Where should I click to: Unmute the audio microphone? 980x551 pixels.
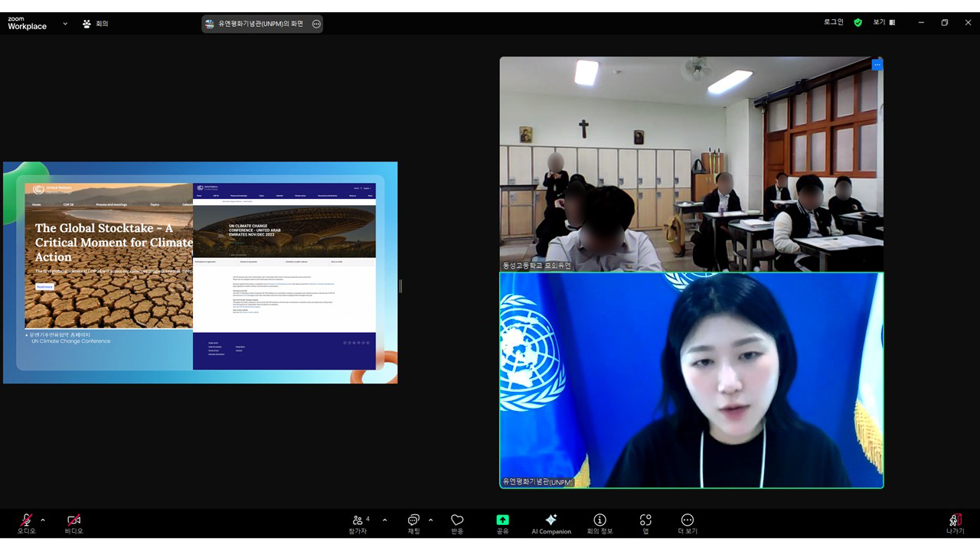[26, 521]
